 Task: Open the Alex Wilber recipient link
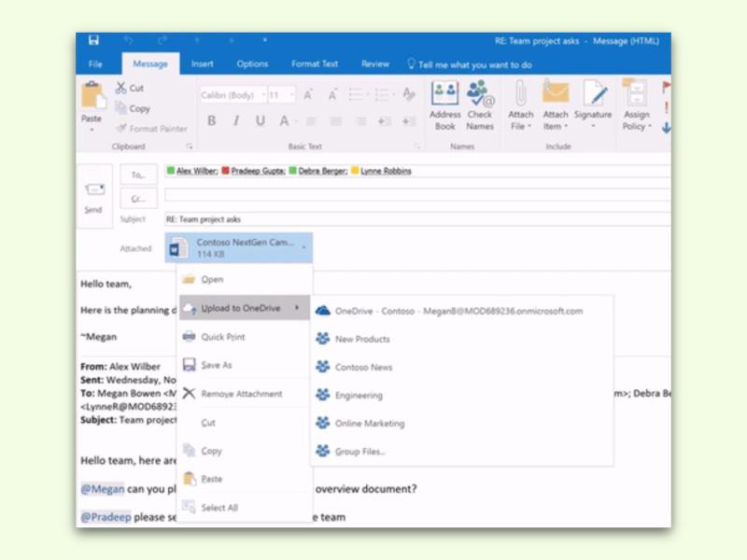(x=199, y=173)
